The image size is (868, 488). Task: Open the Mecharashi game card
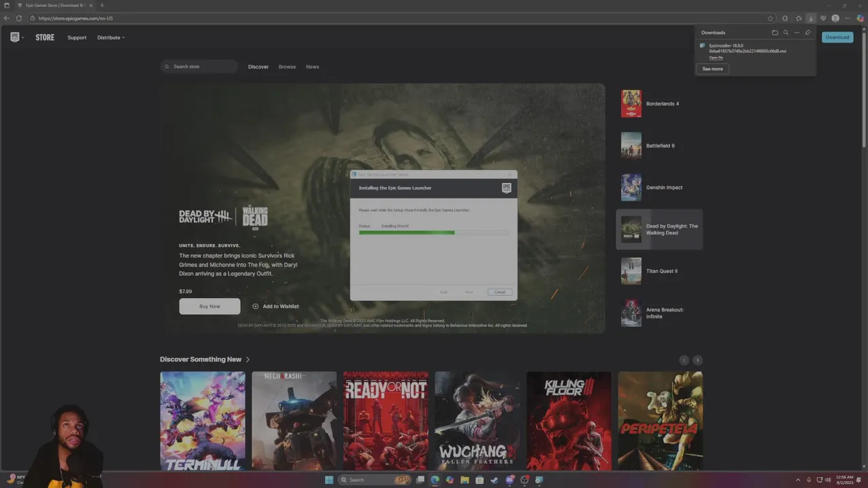[294, 421]
